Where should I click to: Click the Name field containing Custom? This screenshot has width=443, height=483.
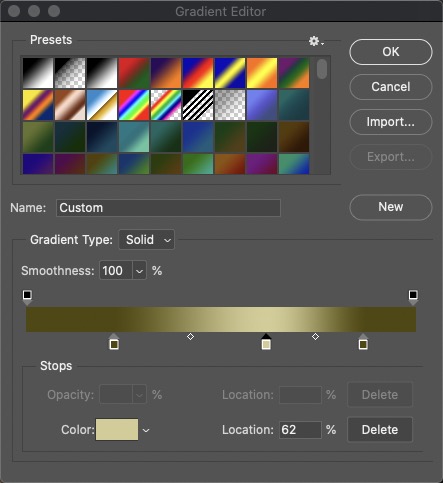[x=168, y=208]
